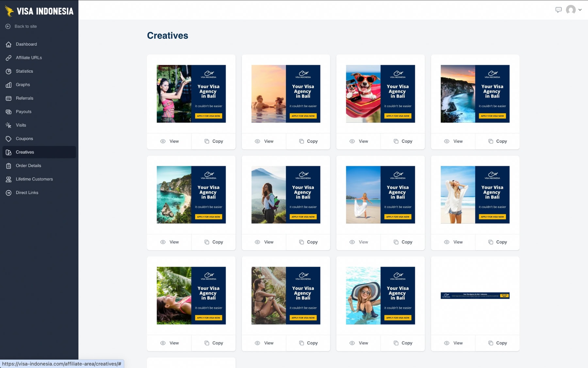Click the sunset couple banner thumbnail
Viewport: 588px width, 368px height.
(286, 94)
